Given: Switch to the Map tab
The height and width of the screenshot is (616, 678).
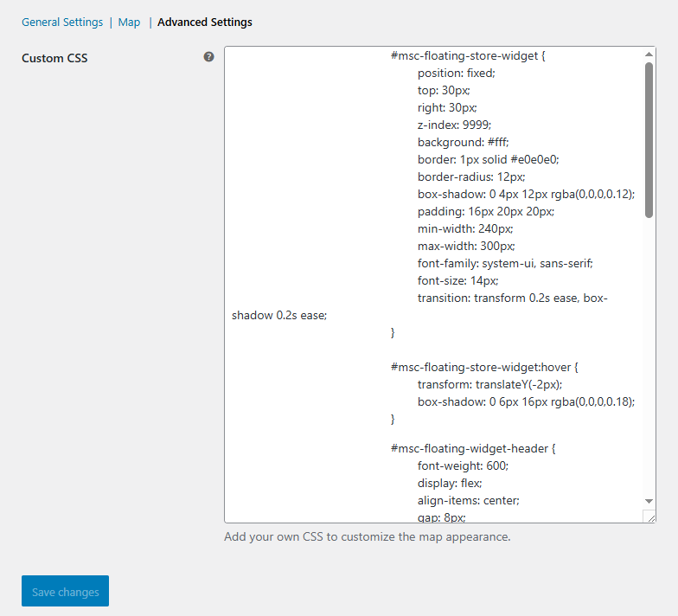Looking at the screenshot, I should (x=129, y=22).
